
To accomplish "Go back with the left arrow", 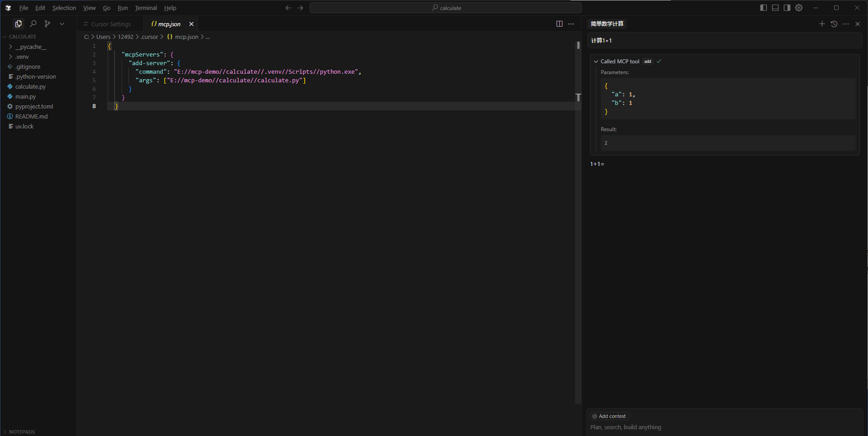I will pos(288,8).
